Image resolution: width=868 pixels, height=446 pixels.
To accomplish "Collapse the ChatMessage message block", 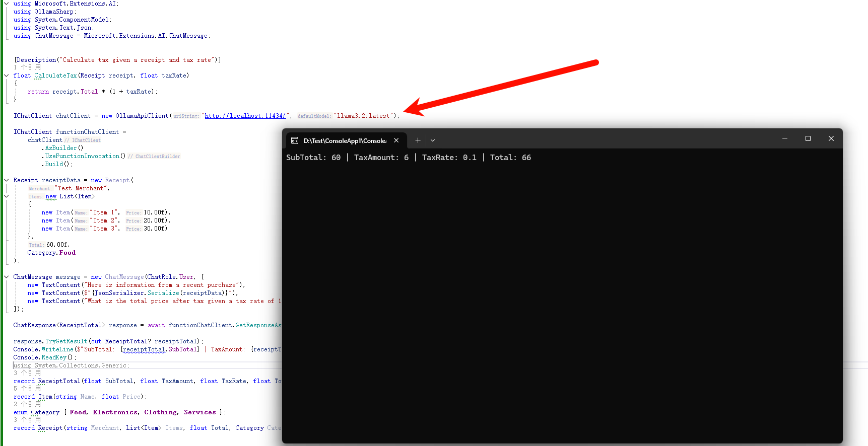I will coord(7,277).
